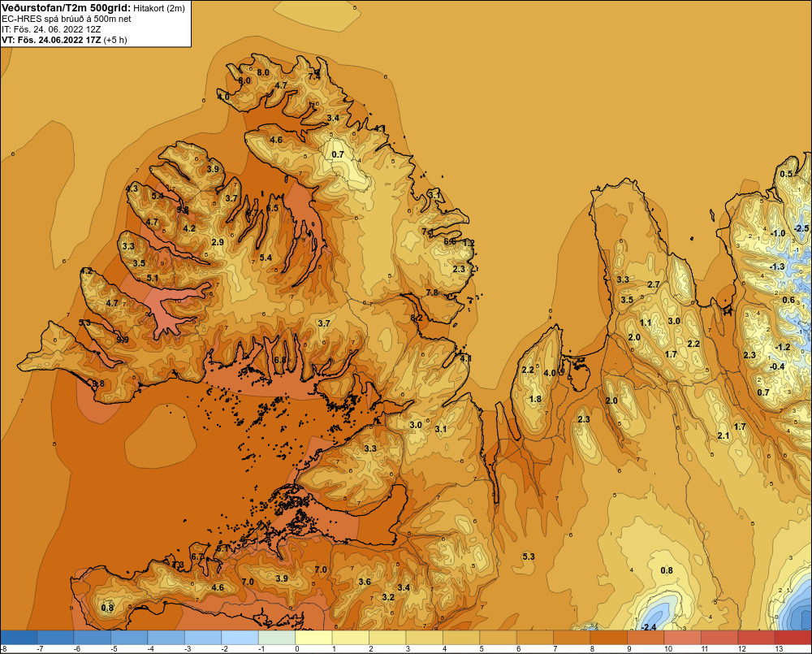Select the legend color swatch between 12 and 13
The height and width of the screenshot is (654, 812).
pyautogui.click(x=757, y=637)
